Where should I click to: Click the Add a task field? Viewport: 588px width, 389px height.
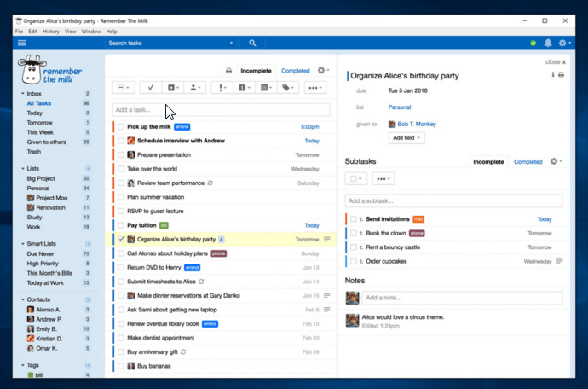pos(222,110)
